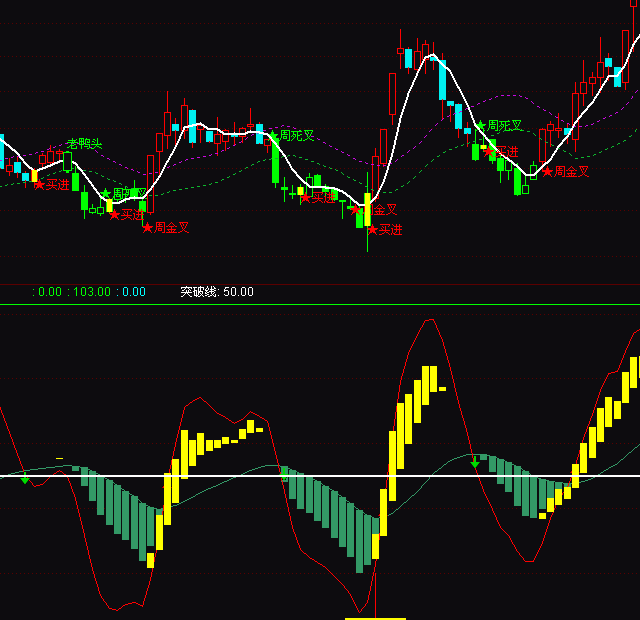The width and height of the screenshot is (640, 620).
Task: Click the small yellow dash above zero line
Action: (59, 458)
